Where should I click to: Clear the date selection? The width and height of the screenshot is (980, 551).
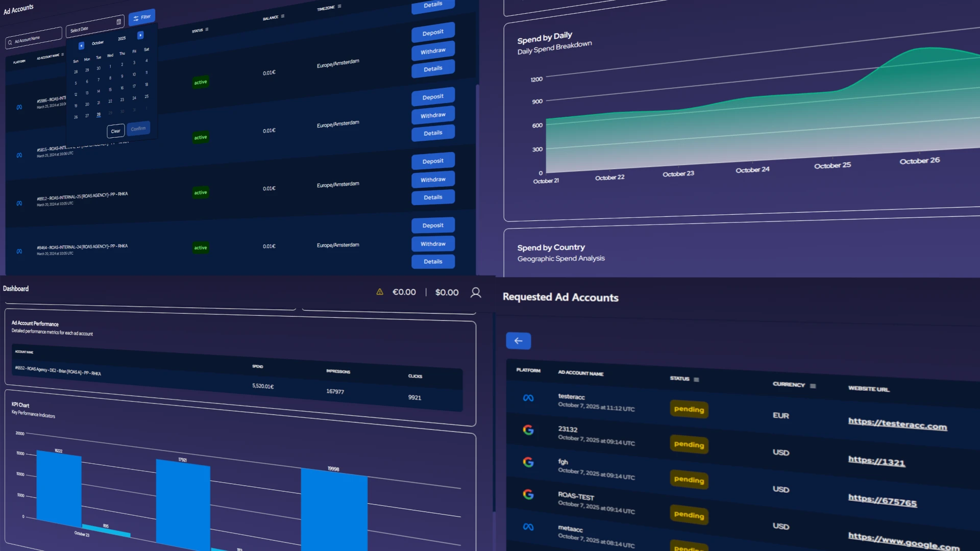(115, 131)
